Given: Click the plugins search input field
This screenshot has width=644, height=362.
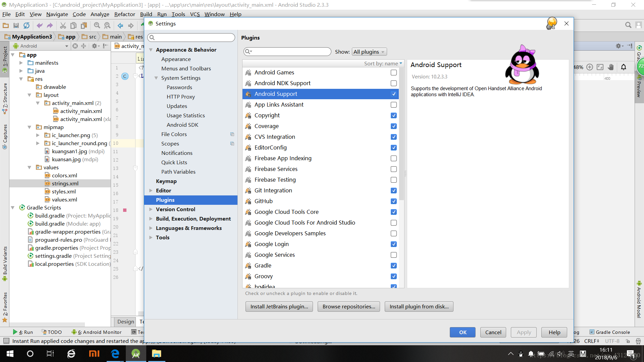Looking at the screenshot, I should tap(287, 51).
